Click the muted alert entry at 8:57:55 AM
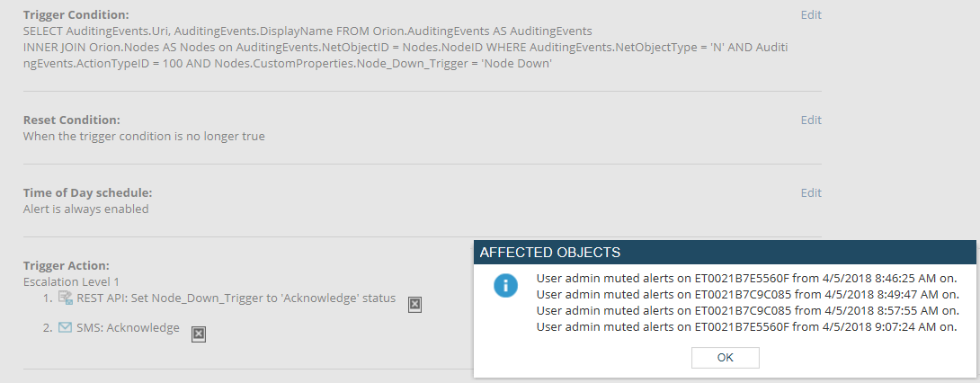980x383 pixels. [x=745, y=310]
